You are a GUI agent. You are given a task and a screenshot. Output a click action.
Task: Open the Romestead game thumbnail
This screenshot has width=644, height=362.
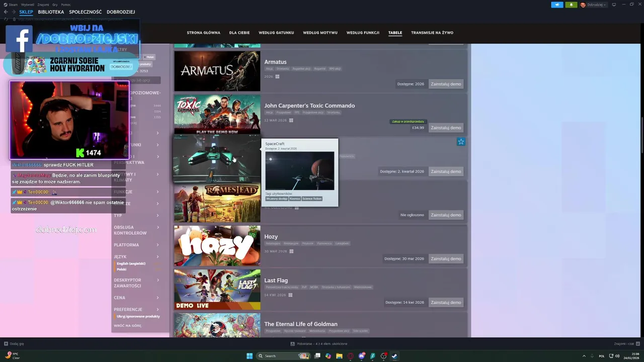(x=217, y=204)
